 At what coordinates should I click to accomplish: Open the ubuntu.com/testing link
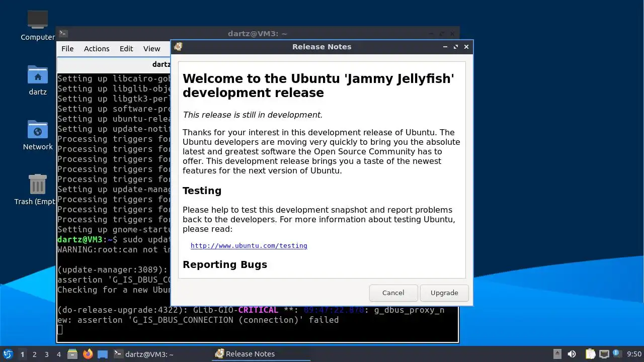pyautogui.click(x=249, y=245)
